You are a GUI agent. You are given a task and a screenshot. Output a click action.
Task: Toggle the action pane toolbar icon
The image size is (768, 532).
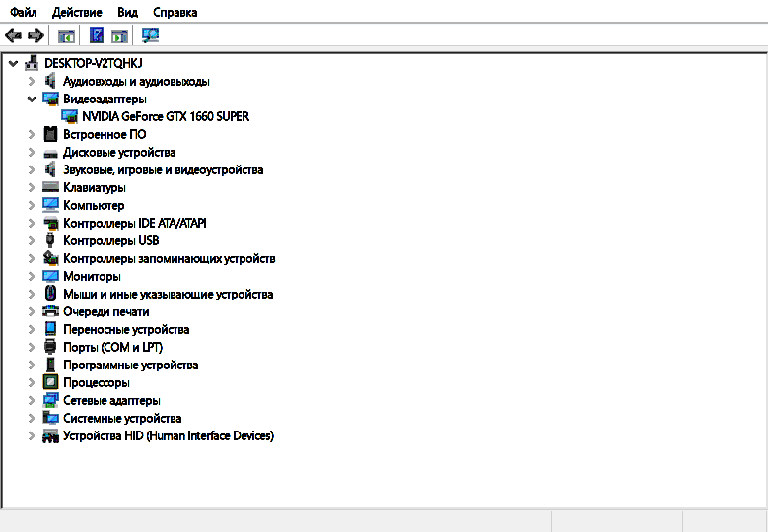119,35
